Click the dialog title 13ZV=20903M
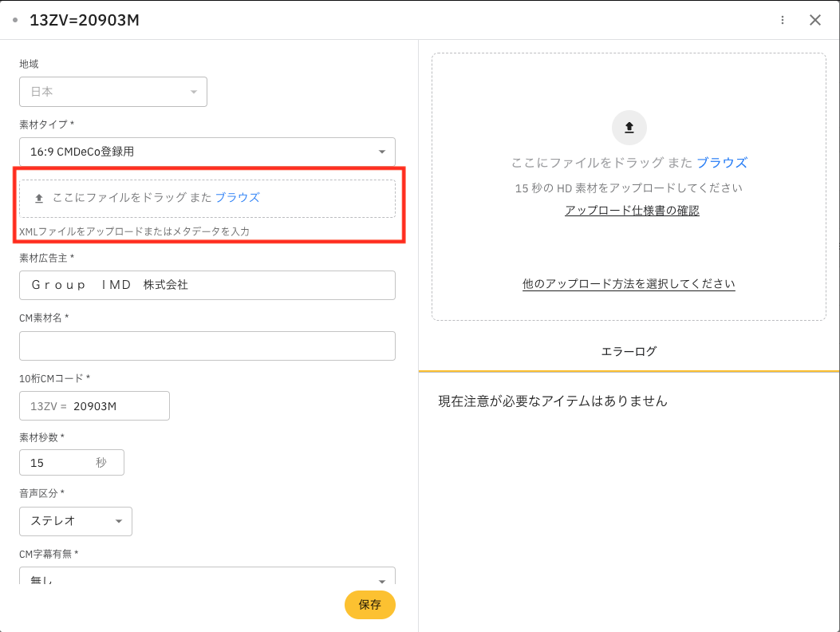This screenshot has width=840, height=632. (x=85, y=20)
